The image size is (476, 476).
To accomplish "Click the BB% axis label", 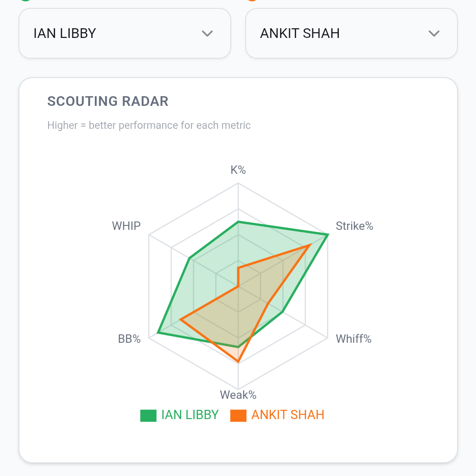I will (x=129, y=339).
